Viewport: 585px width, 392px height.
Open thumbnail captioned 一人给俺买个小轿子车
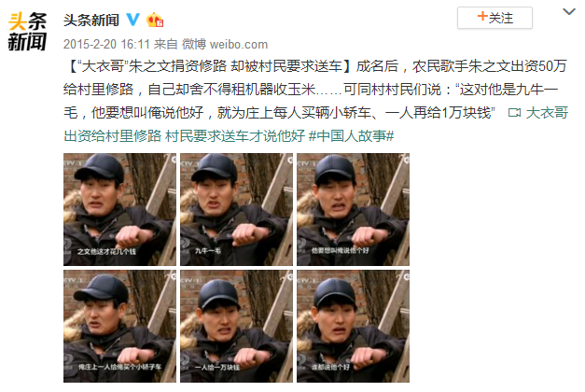(x=119, y=327)
